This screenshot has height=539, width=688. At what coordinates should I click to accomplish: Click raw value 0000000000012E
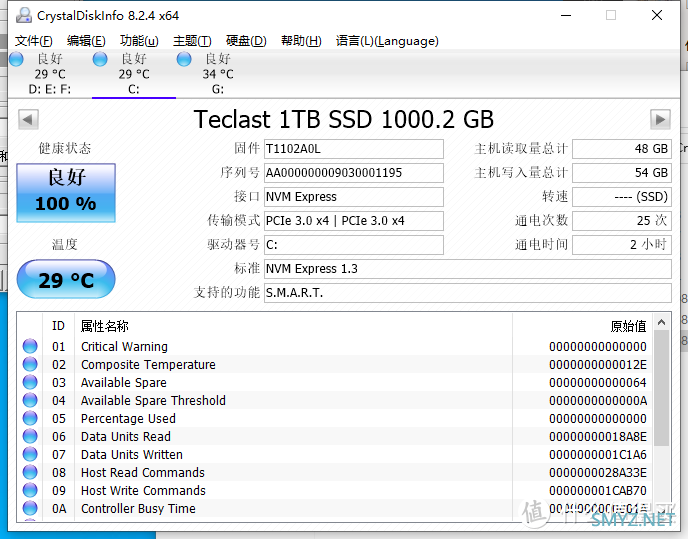[x=598, y=365]
